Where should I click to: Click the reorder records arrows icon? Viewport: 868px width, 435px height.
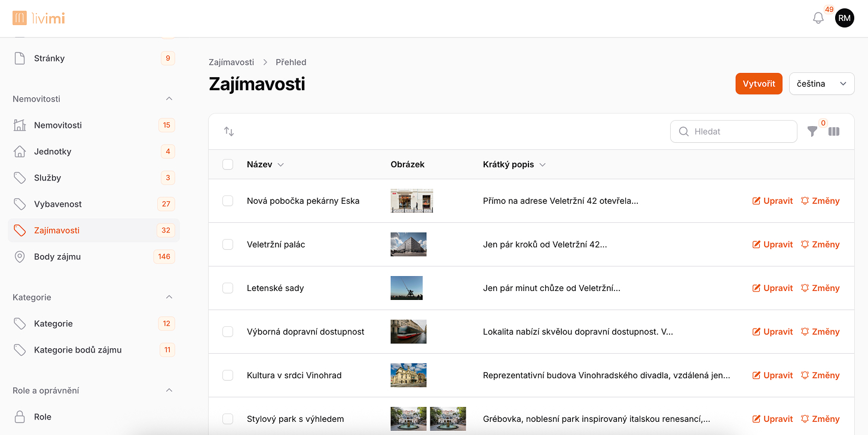pos(229,131)
